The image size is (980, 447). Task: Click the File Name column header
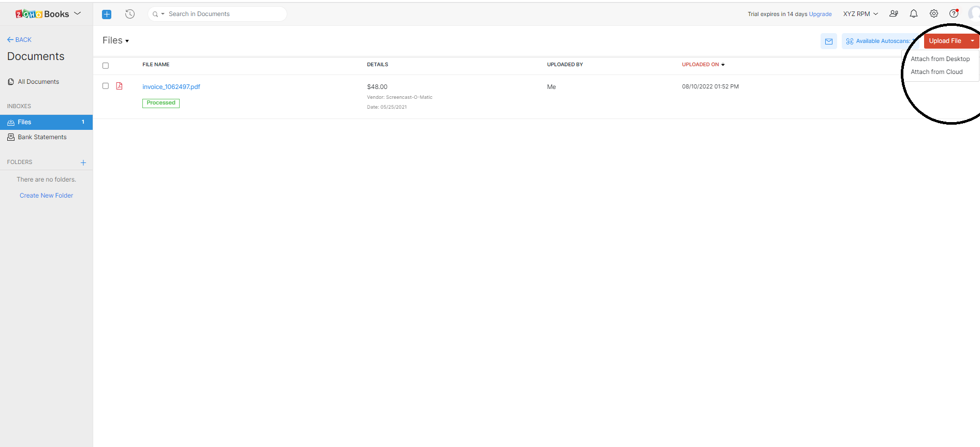coord(156,65)
